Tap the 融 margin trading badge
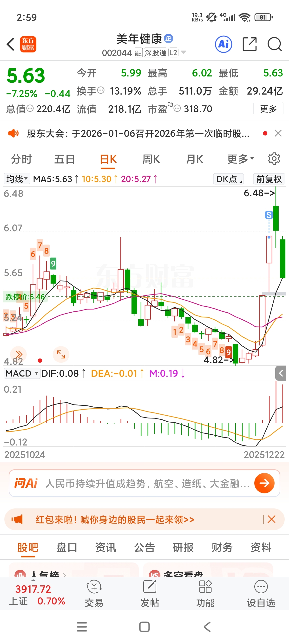 [138, 53]
